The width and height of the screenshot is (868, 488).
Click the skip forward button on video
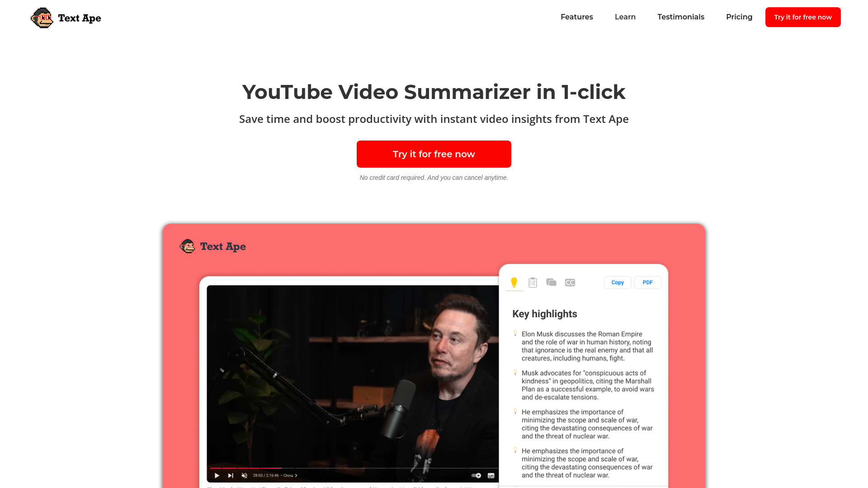(x=231, y=475)
